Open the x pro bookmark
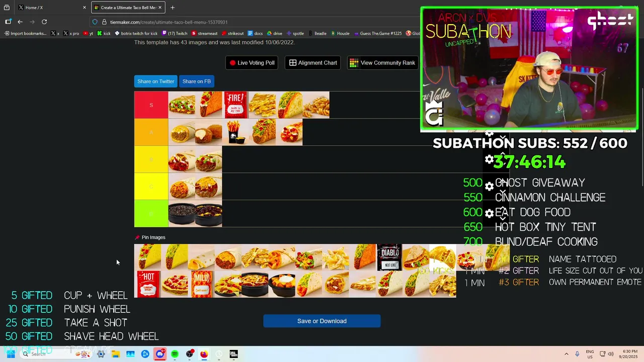The image size is (644, 362). (x=71, y=34)
